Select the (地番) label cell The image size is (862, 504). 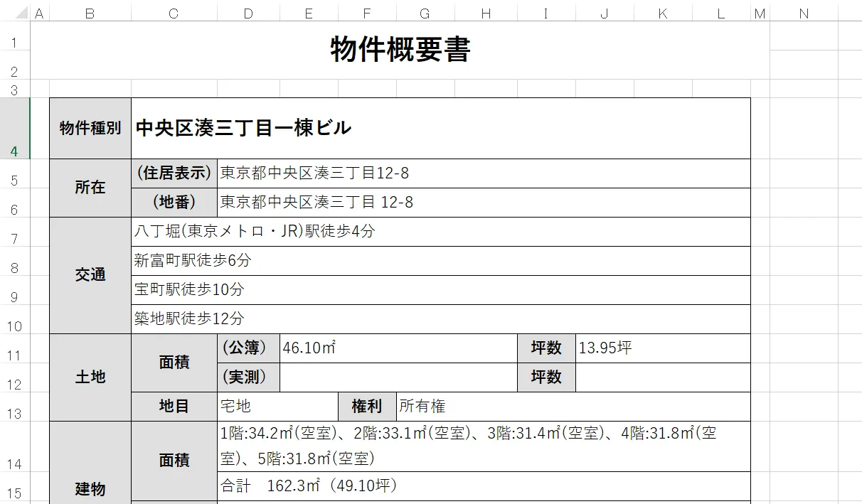(x=173, y=202)
